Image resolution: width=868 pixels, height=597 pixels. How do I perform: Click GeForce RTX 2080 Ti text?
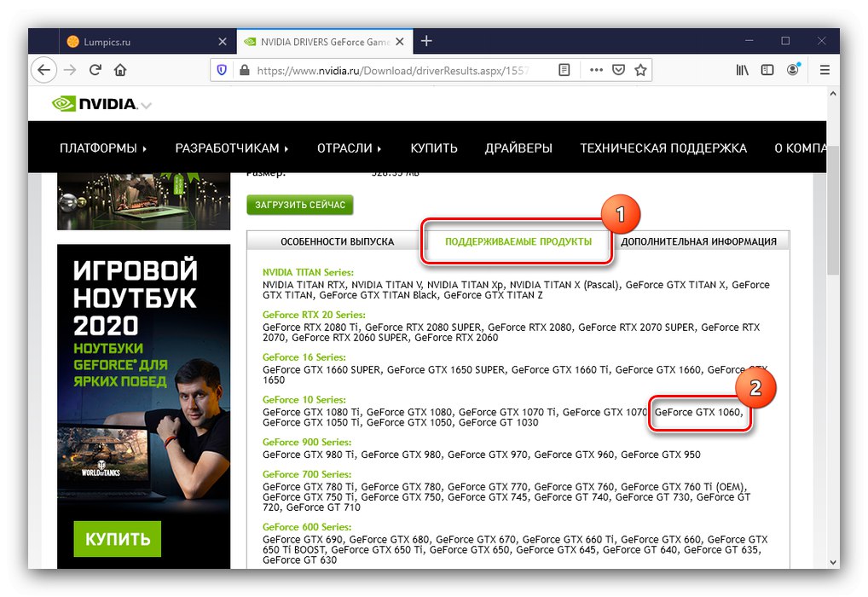click(x=310, y=327)
